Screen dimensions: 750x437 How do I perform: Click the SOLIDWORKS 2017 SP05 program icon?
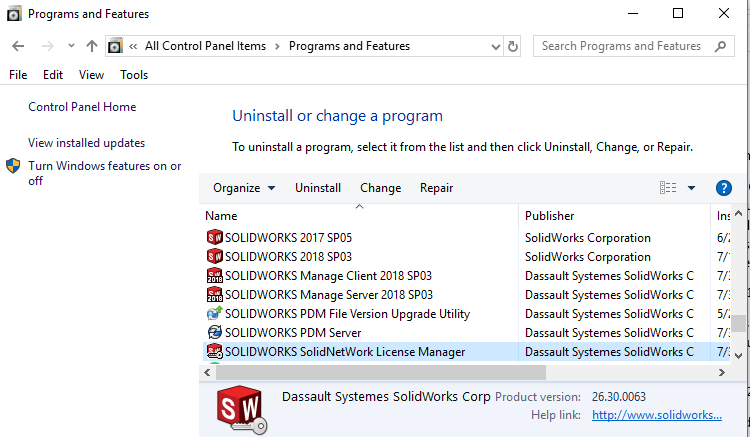[x=215, y=237]
